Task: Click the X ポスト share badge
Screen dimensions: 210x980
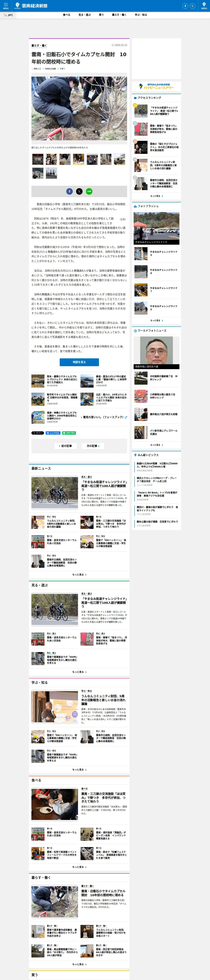Action: pos(38,433)
